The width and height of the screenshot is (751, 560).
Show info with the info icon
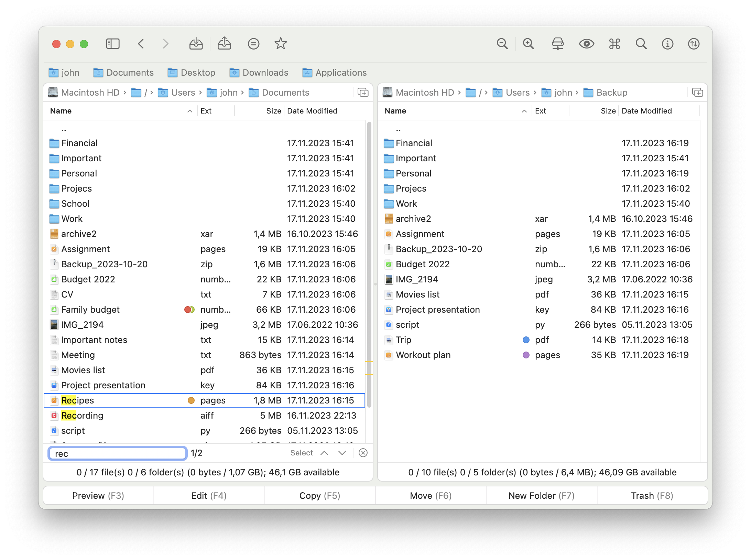coord(667,44)
